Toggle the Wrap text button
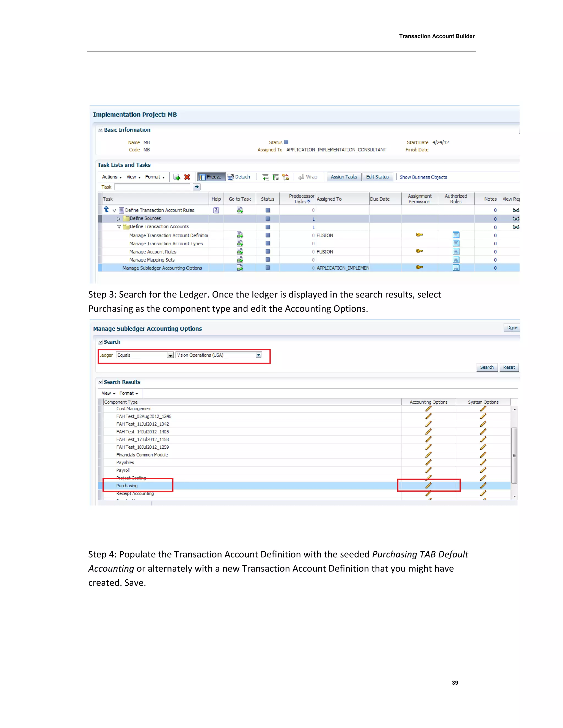 [308, 177]
